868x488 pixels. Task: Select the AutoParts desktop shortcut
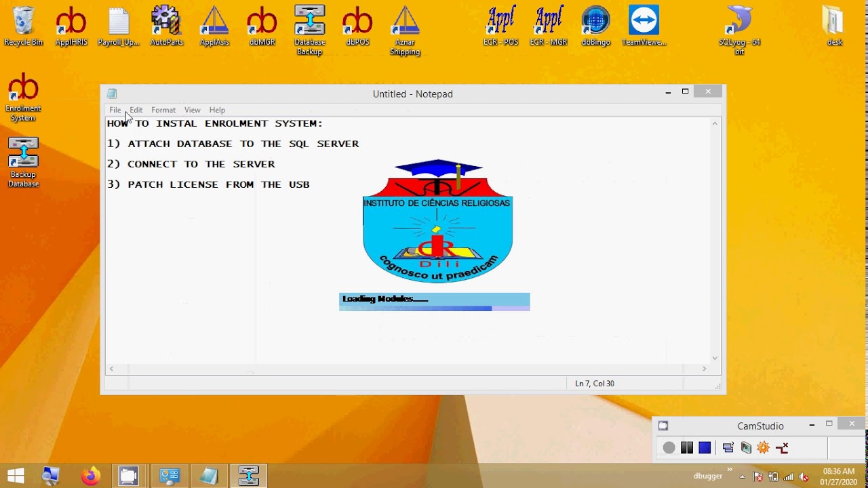(x=167, y=26)
